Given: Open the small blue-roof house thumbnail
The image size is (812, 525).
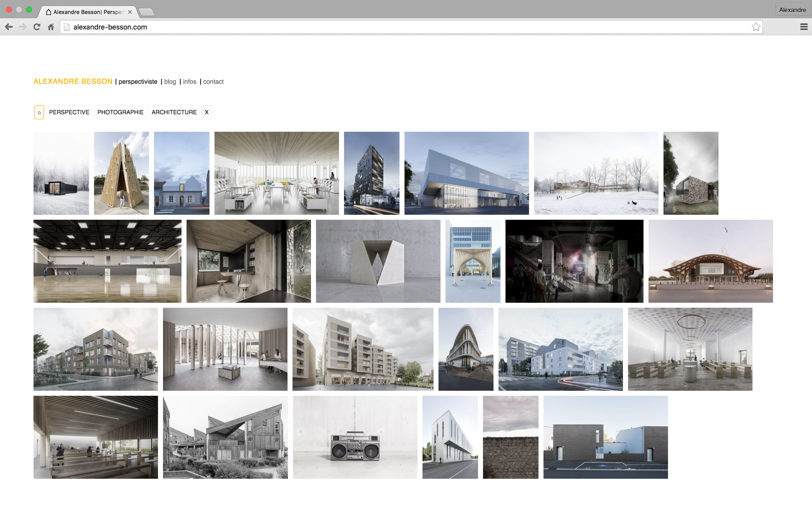Looking at the screenshot, I should (182, 173).
